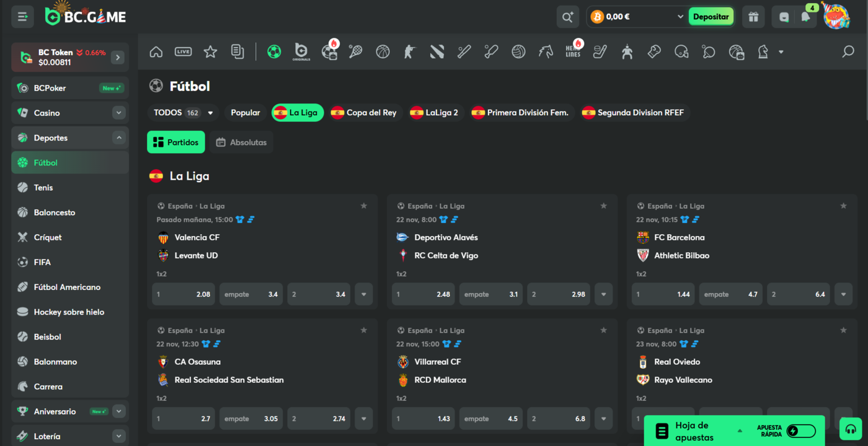
Task: Click the Home icon in sports bar
Action: coord(156,52)
